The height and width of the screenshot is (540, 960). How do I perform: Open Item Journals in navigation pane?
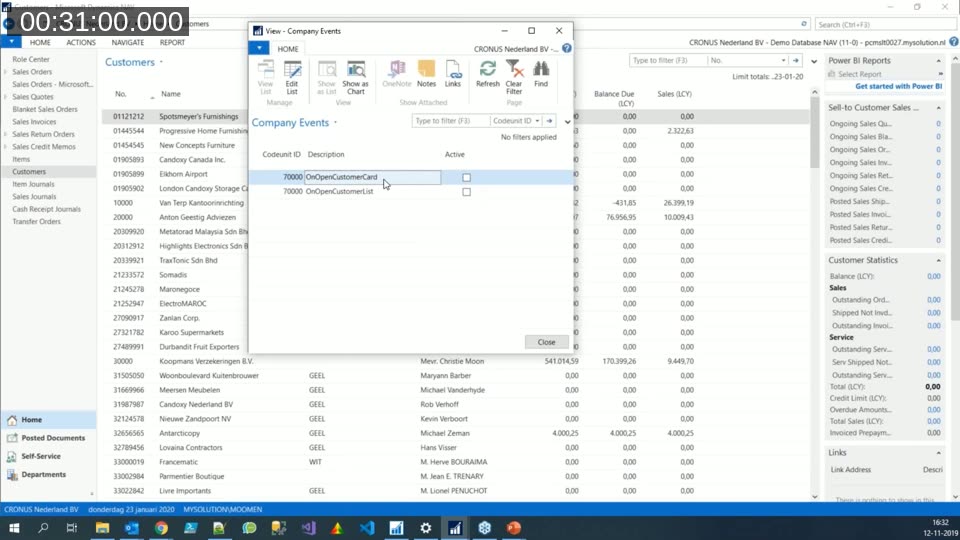pos(33,184)
